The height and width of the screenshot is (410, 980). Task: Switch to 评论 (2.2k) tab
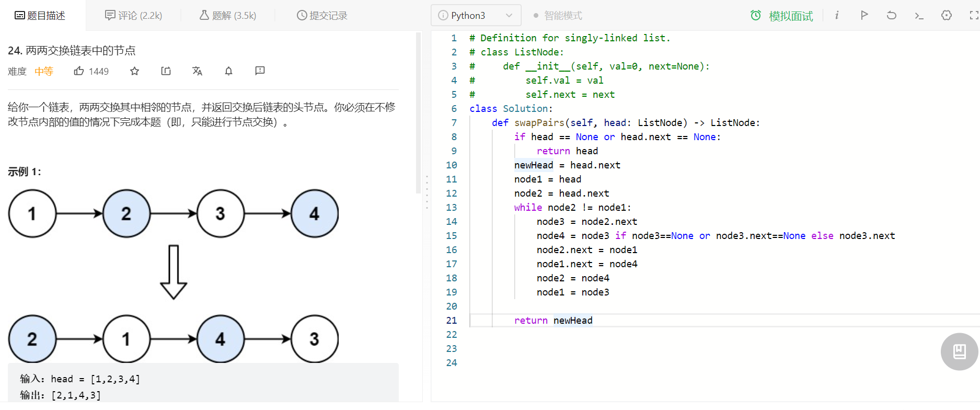click(133, 16)
